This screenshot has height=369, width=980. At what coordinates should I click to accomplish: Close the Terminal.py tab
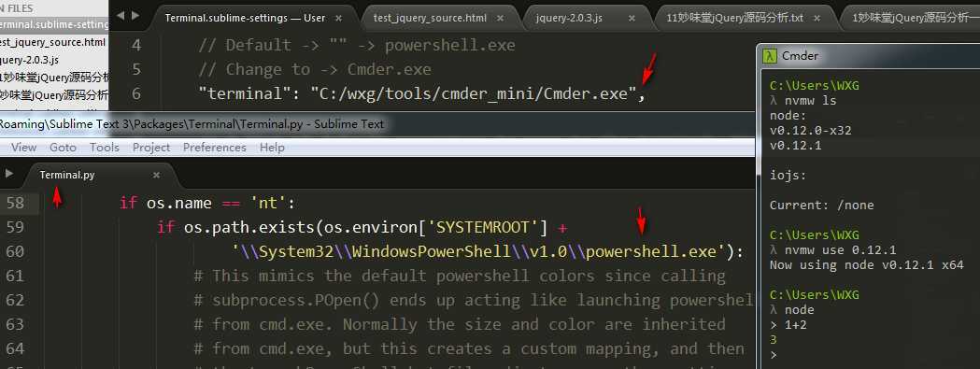pos(156,175)
